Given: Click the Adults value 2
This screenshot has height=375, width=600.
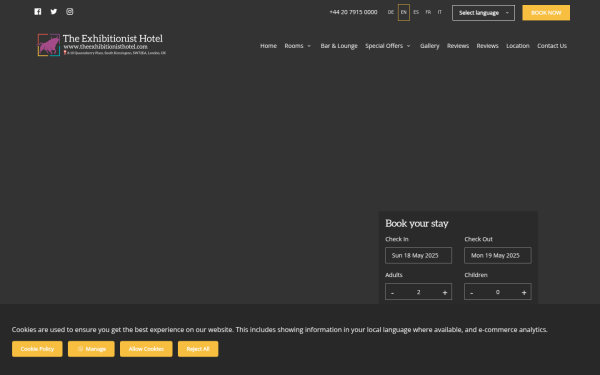Looking at the screenshot, I should 418,292.
